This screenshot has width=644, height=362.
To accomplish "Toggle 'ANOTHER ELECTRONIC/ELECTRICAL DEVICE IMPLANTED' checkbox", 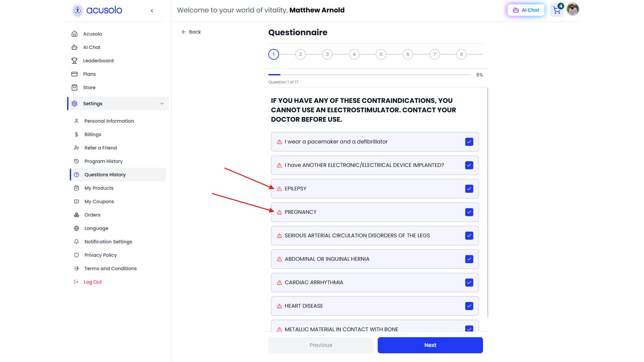I will click(469, 165).
